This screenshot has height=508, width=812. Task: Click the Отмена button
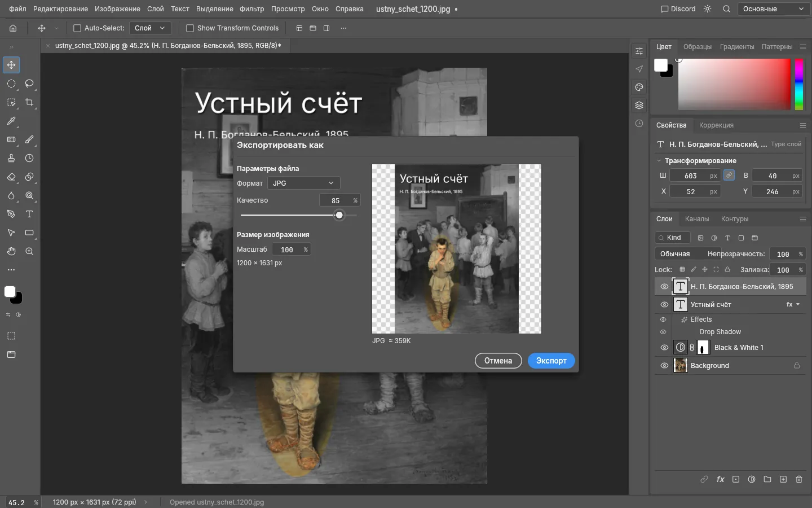click(498, 361)
